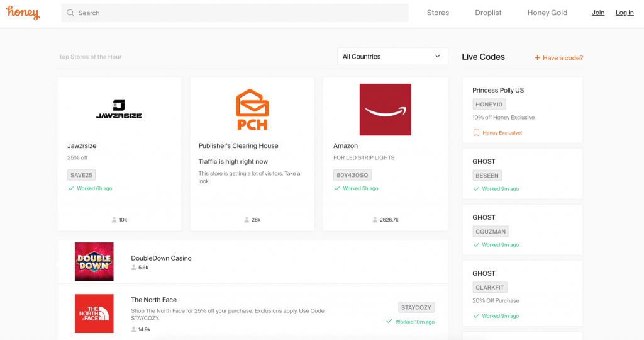
Task: Click the Worked 5h ago checkmark
Action: point(337,188)
